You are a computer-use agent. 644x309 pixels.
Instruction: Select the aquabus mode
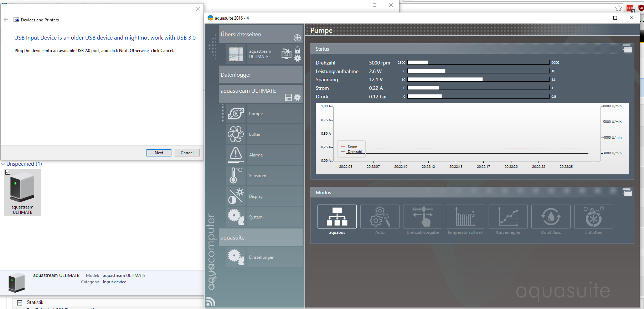click(337, 217)
